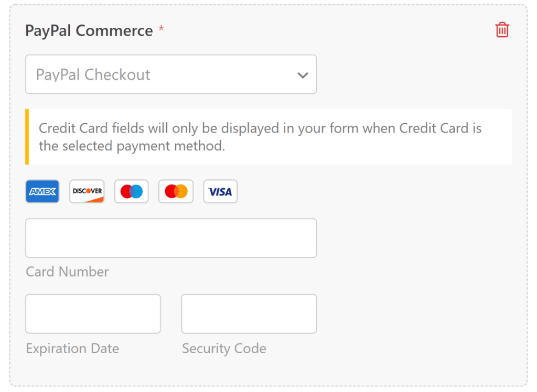
Task: Click the Expiration Date label text
Action: click(x=72, y=348)
